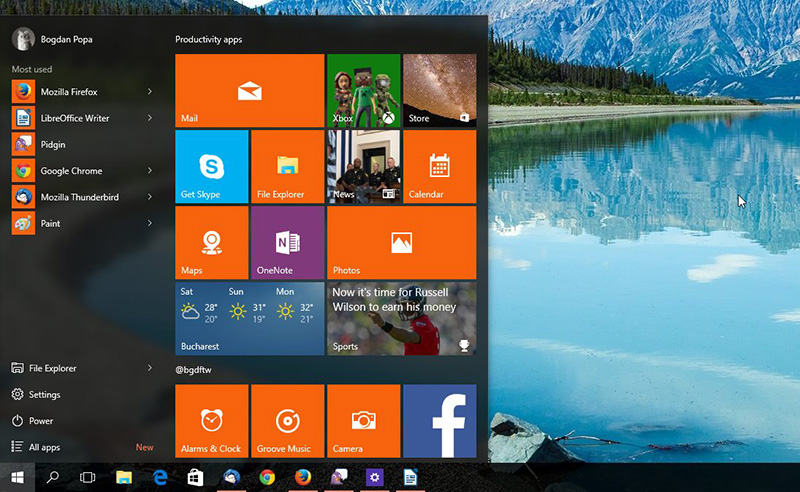The width and height of the screenshot is (800, 492).
Task: Expand Paint jump list arrow
Action: point(150,223)
